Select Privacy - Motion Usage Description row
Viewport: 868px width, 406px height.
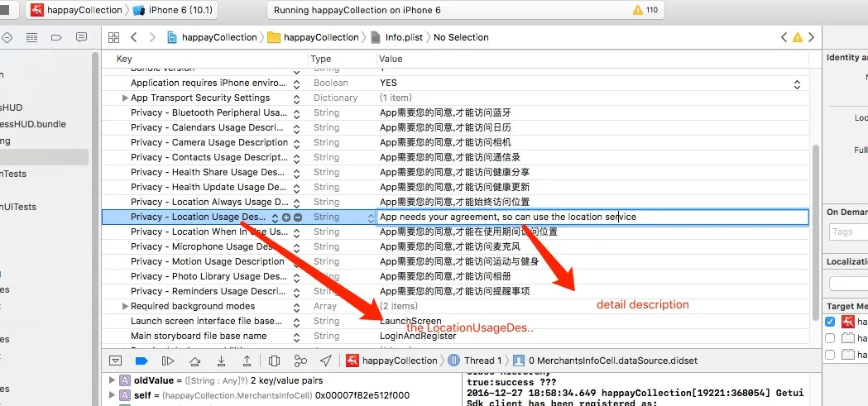click(x=455, y=261)
